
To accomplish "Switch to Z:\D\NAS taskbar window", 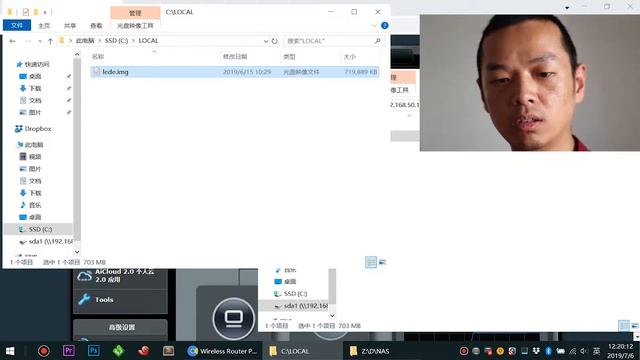I will (x=382, y=351).
